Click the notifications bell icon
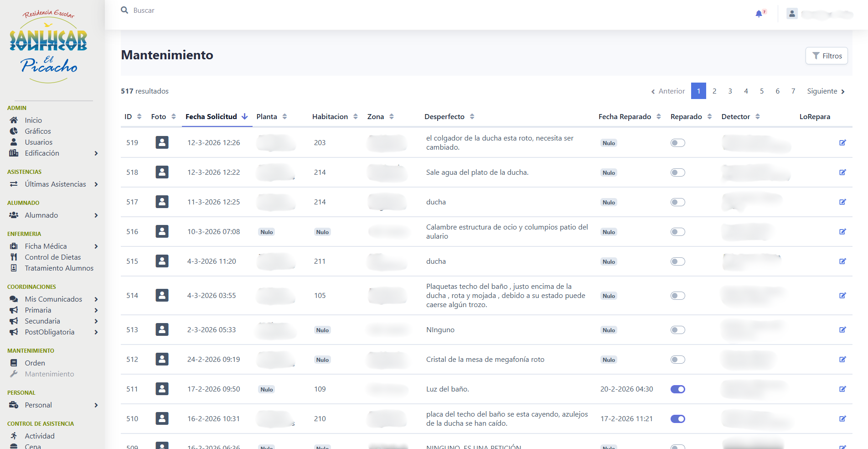 click(x=759, y=14)
